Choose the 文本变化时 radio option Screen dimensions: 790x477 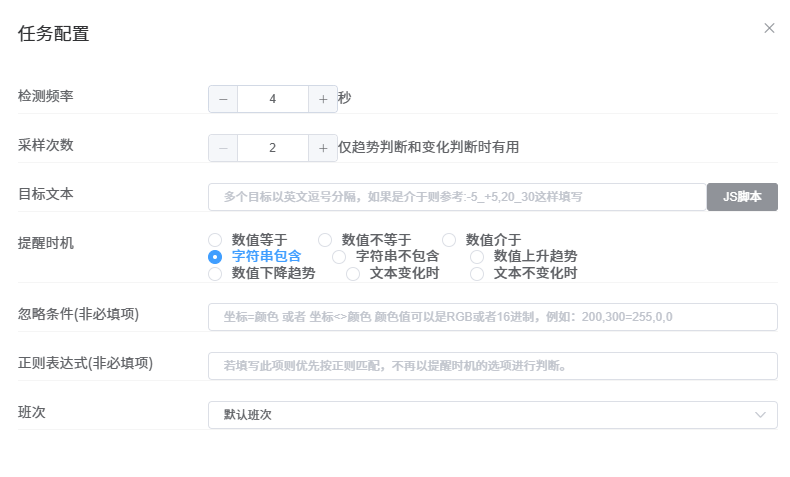[x=353, y=273]
